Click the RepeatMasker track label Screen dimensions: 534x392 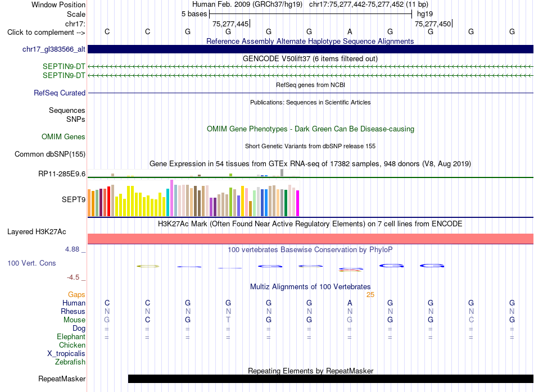tap(62, 379)
